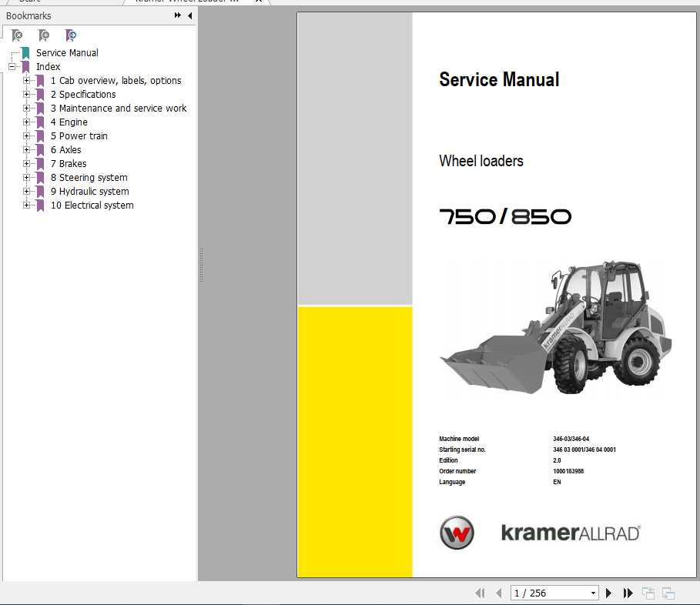Click the 750/850 model title
Viewport: 700px width, 605px height.
pos(505,217)
